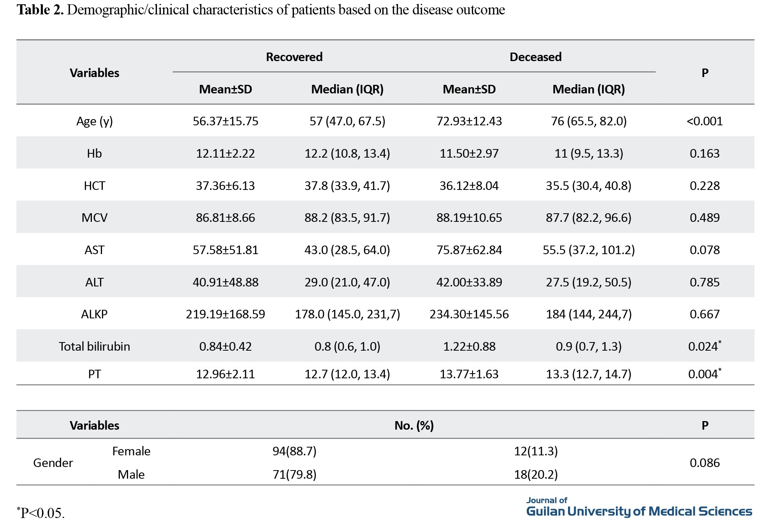
Task: Click the top Variables header cell
Action: point(94,73)
